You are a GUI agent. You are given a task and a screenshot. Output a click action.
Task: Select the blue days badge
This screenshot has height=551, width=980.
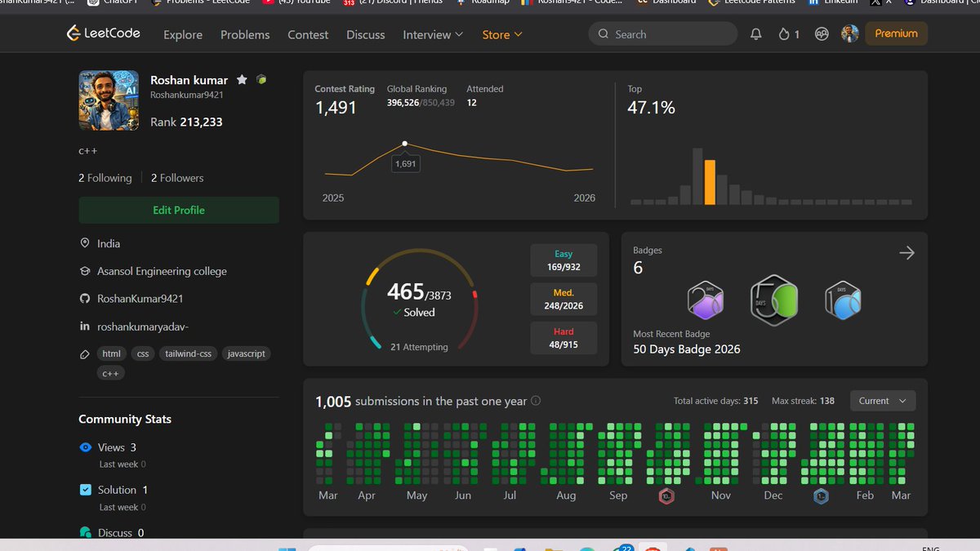tap(843, 300)
